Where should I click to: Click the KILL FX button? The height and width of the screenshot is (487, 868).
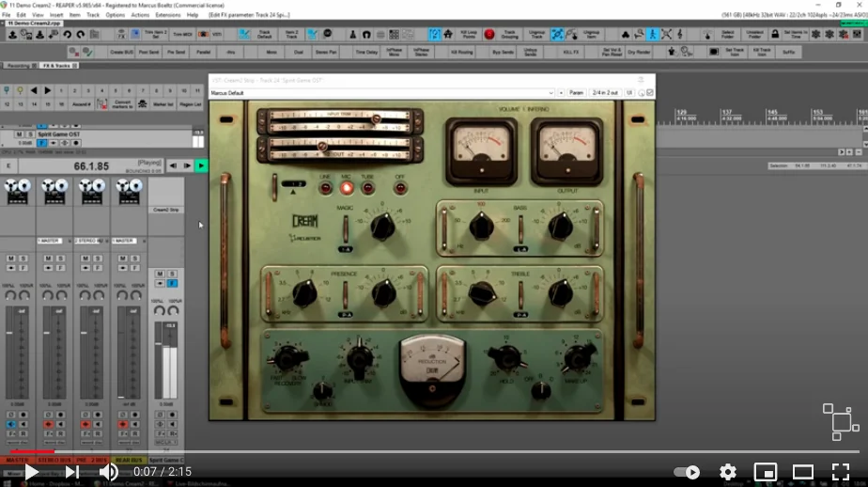pos(571,52)
